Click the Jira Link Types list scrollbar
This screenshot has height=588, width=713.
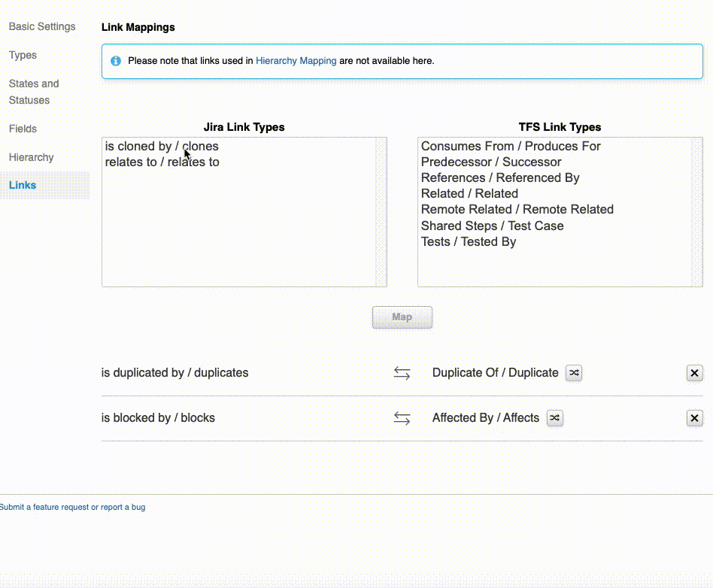(383, 211)
